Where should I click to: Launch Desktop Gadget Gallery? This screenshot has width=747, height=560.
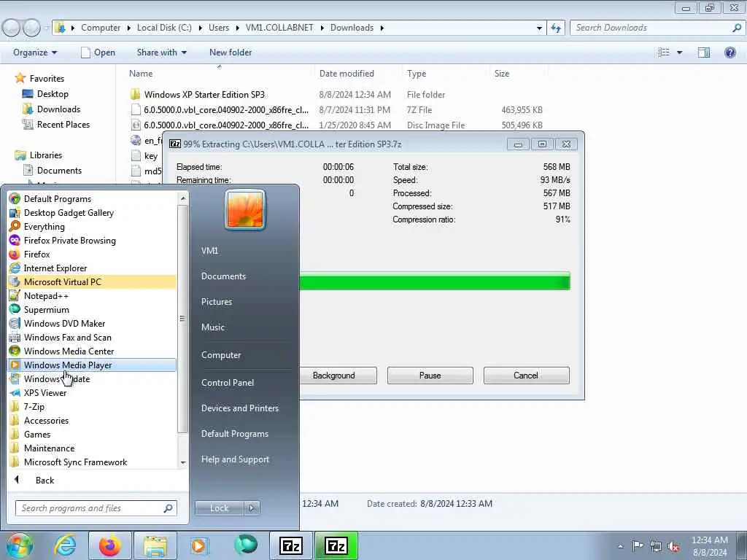[69, 213]
